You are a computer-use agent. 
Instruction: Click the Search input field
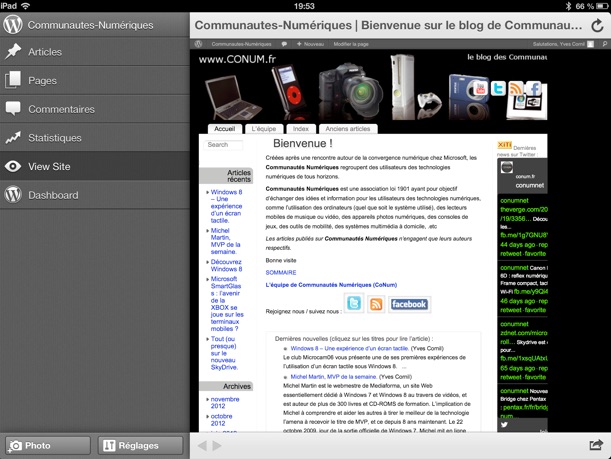223,145
